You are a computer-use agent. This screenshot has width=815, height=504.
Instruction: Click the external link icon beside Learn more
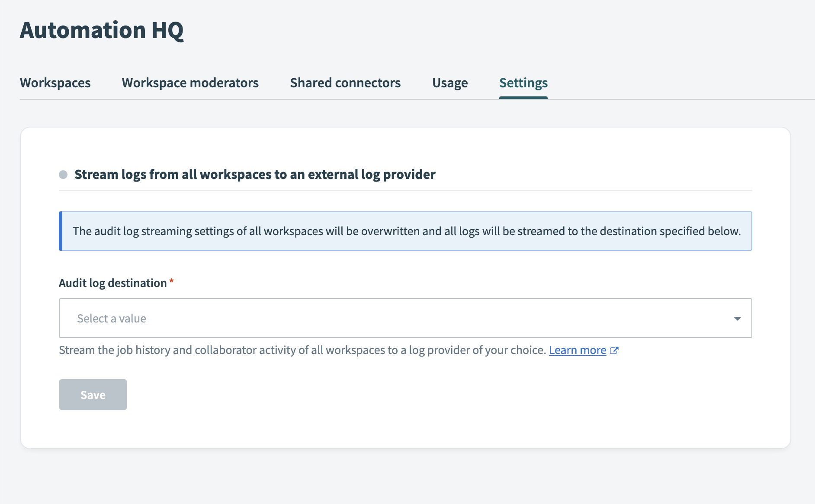click(x=614, y=351)
